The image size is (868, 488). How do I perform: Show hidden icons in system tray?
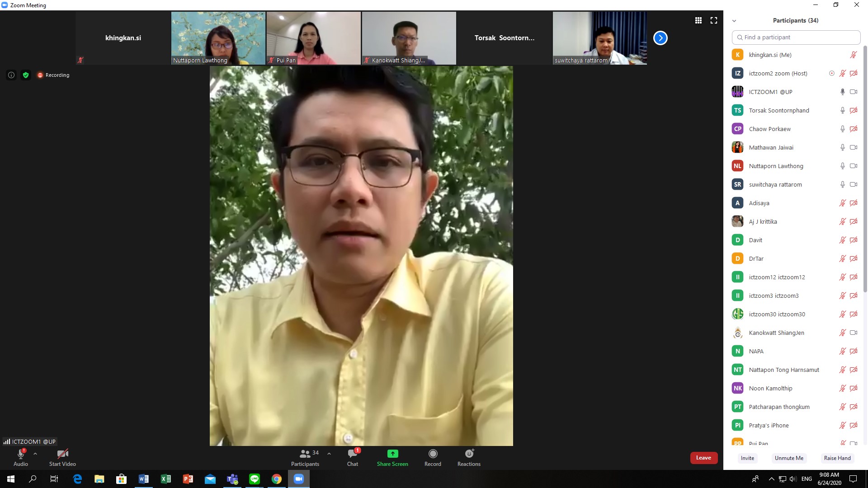[771, 479]
